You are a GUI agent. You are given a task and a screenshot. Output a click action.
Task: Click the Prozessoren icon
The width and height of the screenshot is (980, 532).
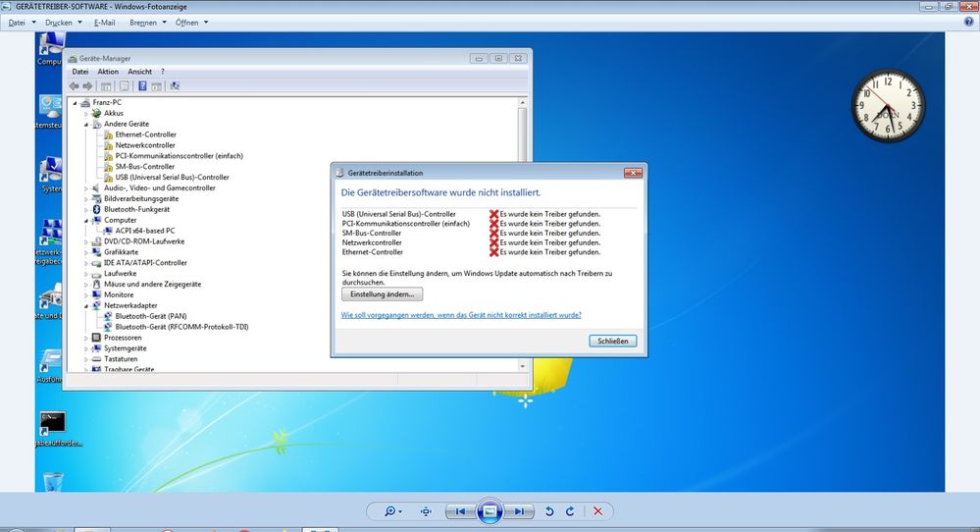[x=96, y=338]
